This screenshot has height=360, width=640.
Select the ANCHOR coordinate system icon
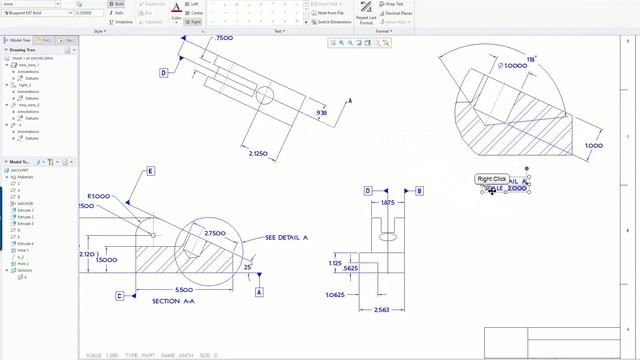tap(14, 204)
